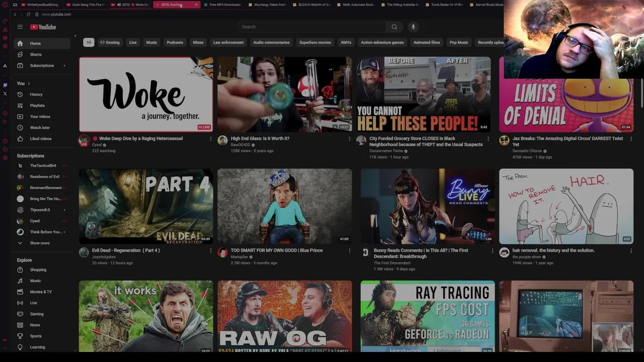This screenshot has height=362, width=644.
Task: Explore Learning category
Action: click(x=43, y=347)
